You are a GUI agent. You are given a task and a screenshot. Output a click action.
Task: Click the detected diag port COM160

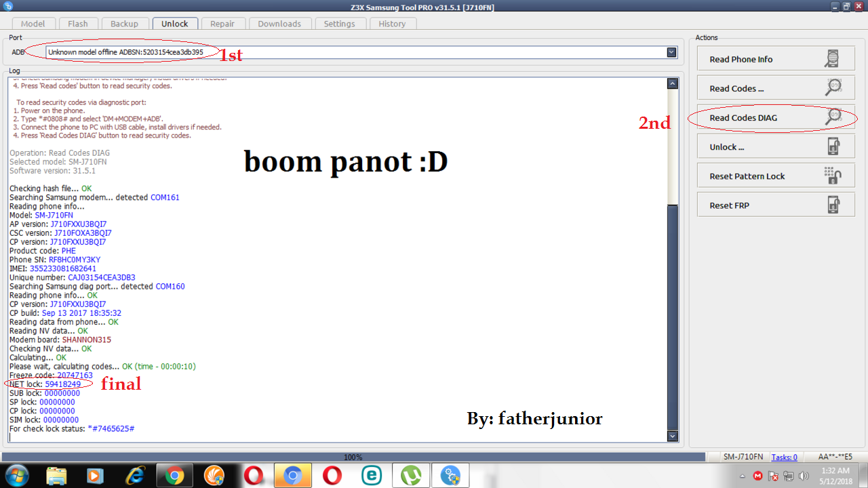(x=170, y=286)
